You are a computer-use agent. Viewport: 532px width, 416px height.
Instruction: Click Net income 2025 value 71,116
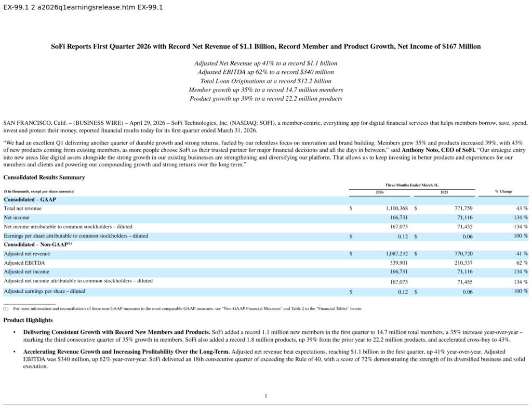(x=464, y=217)
